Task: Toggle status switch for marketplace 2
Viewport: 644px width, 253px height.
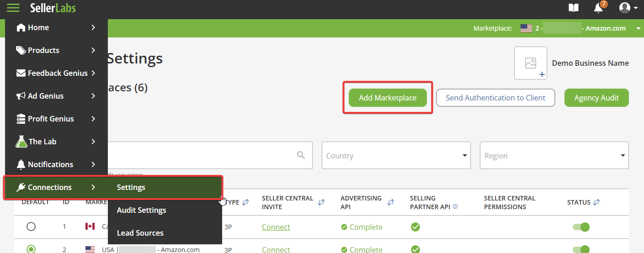Action: pyautogui.click(x=581, y=249)
